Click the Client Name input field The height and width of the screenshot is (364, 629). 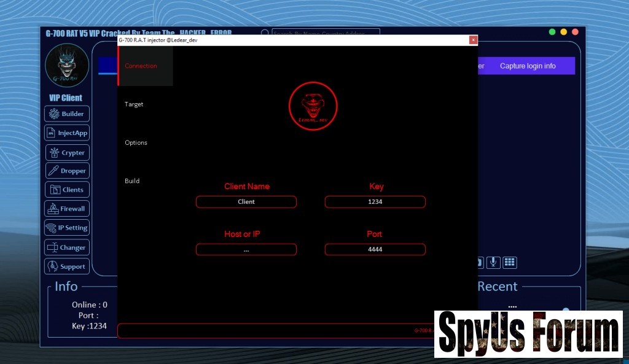[x=246, y=202]
